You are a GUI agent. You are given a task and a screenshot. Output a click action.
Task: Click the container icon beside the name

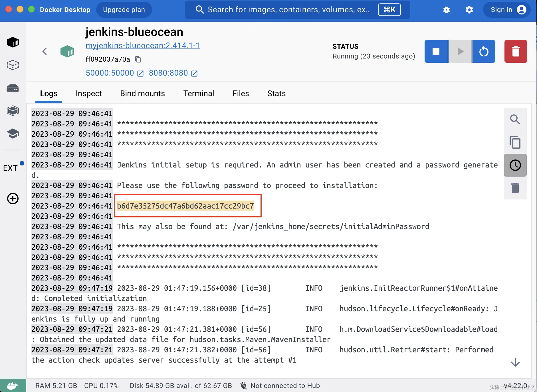point(67,51)
